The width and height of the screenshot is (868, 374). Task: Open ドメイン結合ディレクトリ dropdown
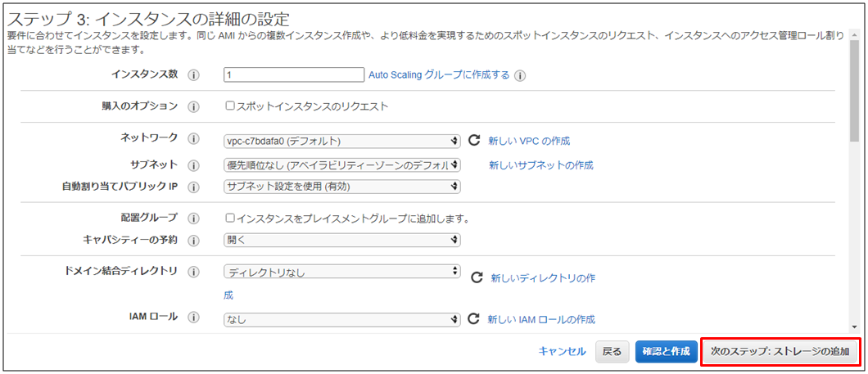(x=341, y=272)
